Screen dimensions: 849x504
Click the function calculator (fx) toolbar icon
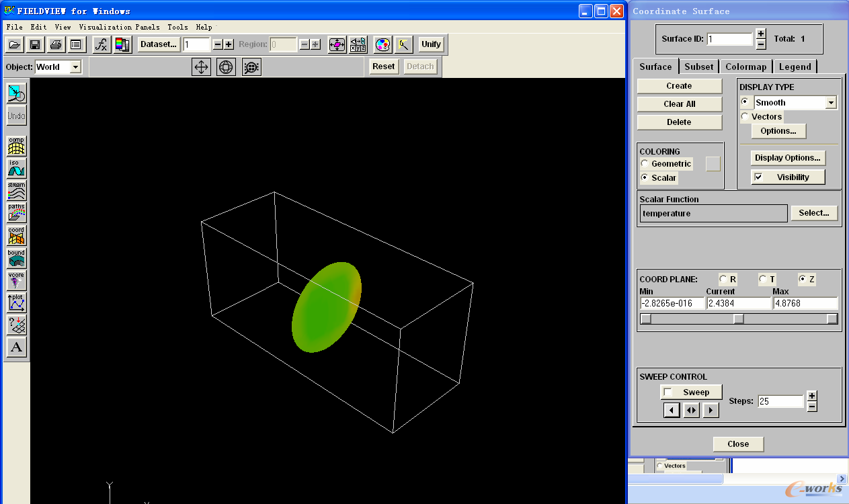pos(101,44)
